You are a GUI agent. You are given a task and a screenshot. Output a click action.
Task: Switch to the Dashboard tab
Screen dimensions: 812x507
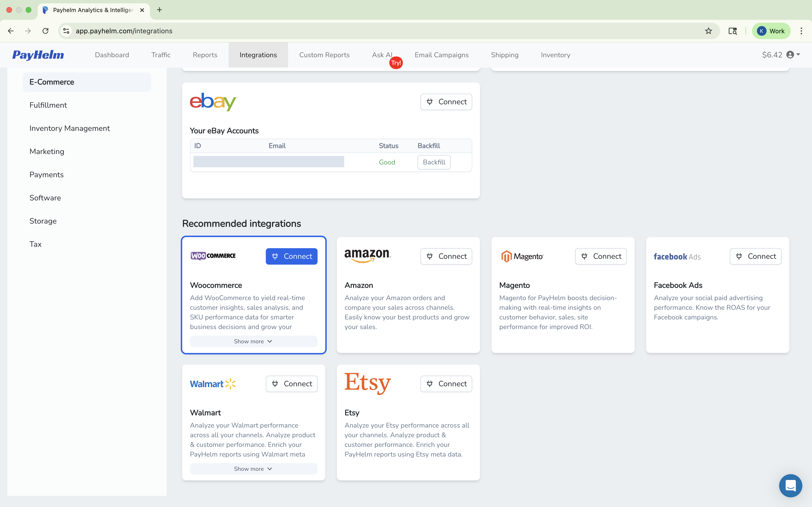(112, 55)
